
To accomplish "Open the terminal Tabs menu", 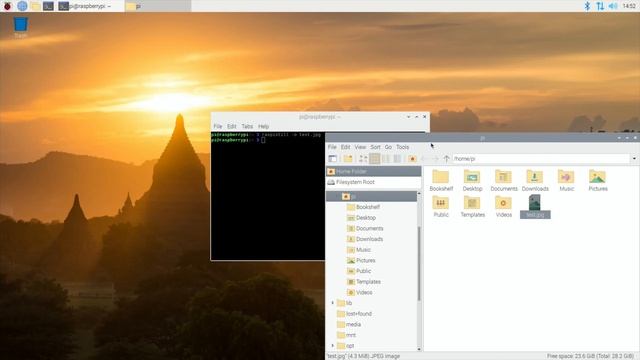I will click(x=247, y=127).
